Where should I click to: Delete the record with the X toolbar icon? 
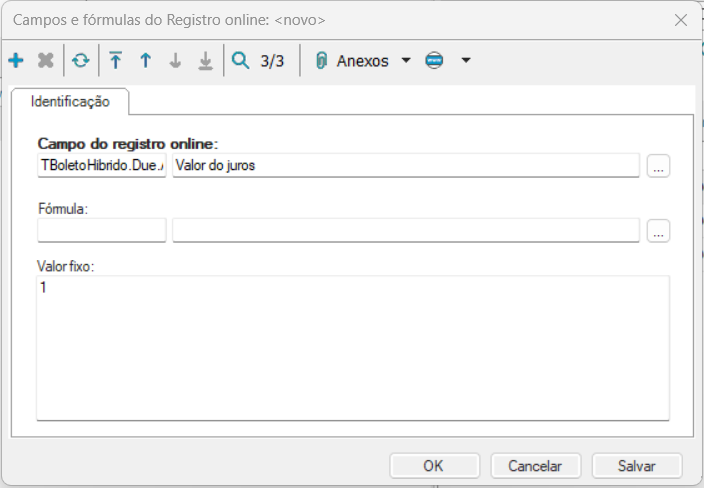point(46,61)
